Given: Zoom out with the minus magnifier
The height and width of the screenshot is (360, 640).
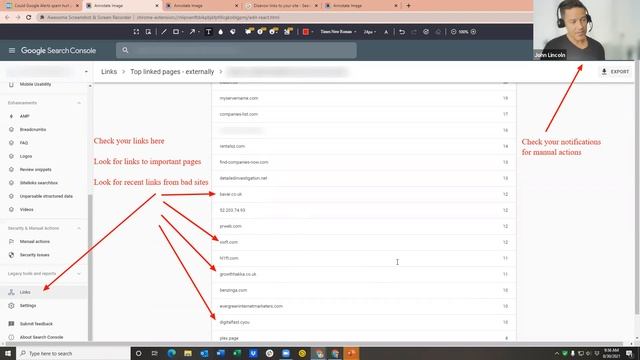Looking at the screenshot, I should 453,32.
